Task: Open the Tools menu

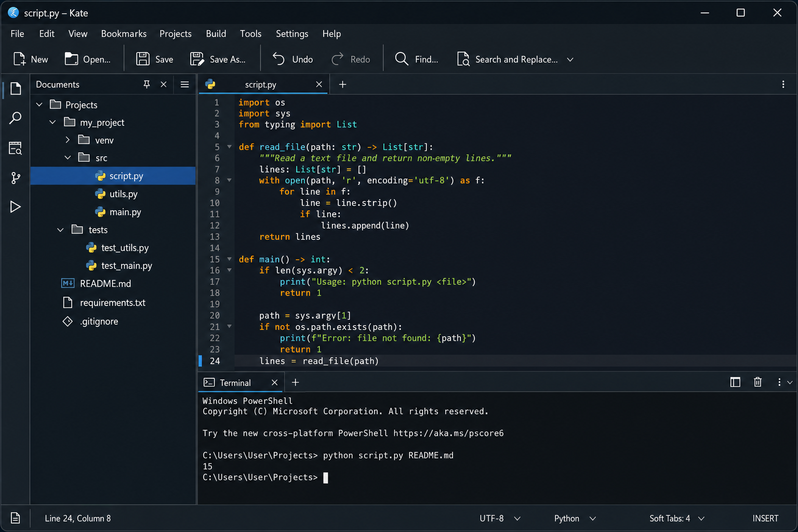Action: [250, 34]
